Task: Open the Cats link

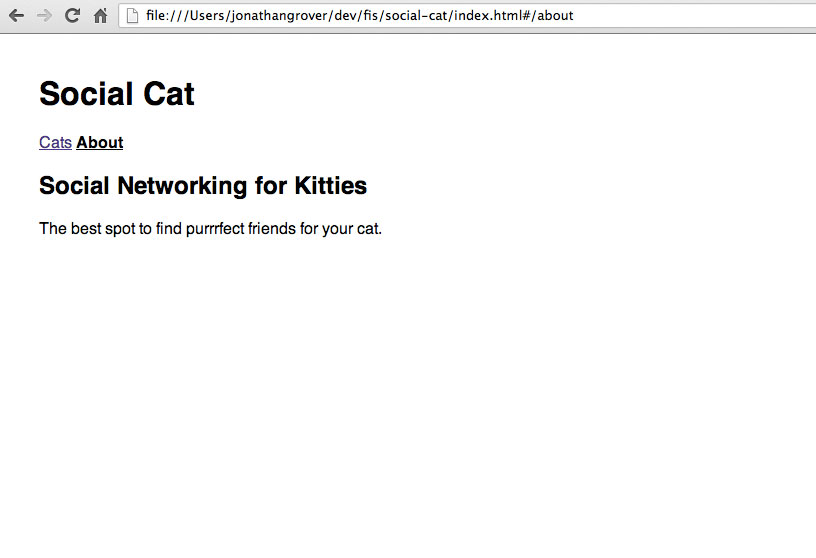Action: click(x=55, y=143)
